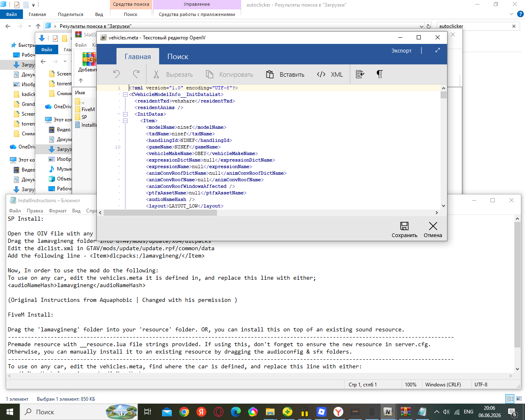Open the Вид ribbon tab in Explorer
Image resolution: width=525 pixels, height=420 pixels.
coord(99,14)
